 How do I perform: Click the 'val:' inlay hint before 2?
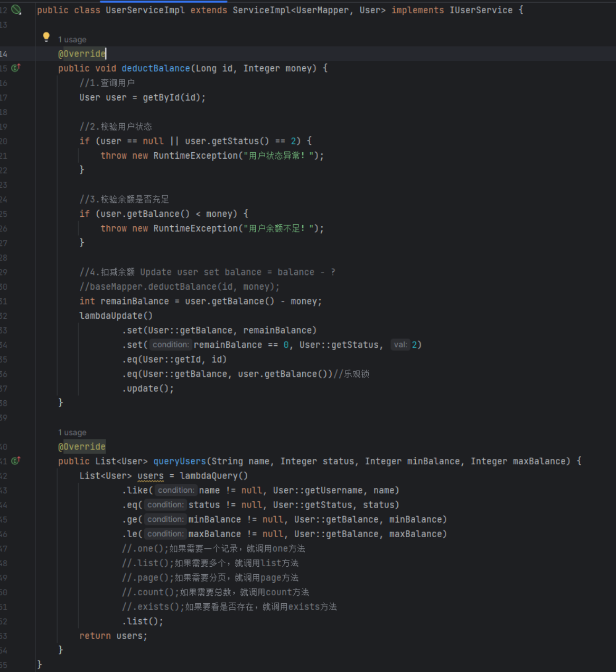pos(400,345)
